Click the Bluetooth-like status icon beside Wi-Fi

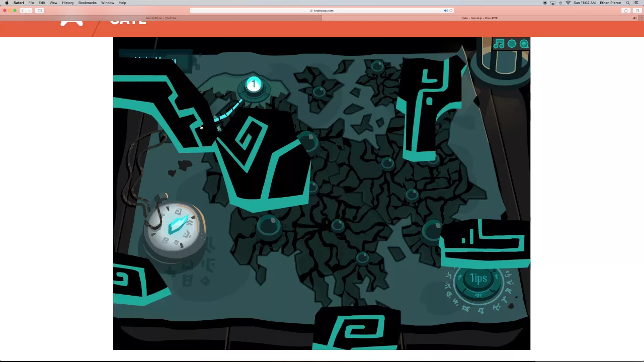click(560, 3)
